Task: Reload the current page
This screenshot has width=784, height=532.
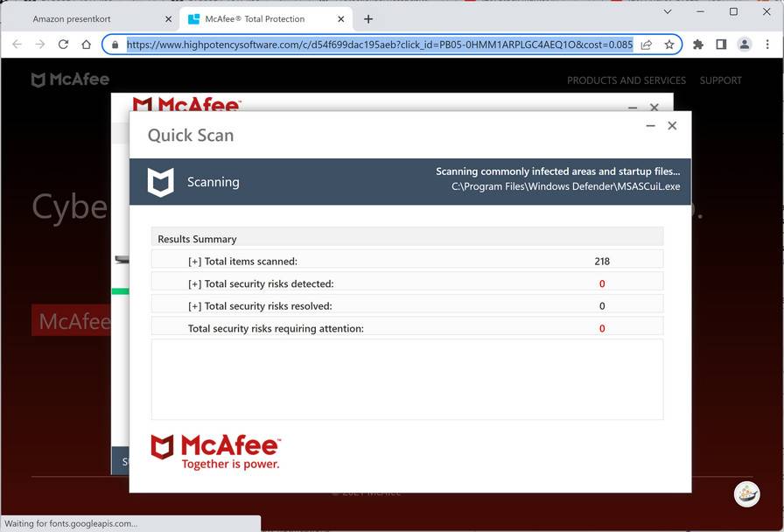Action: coord(63,45)
